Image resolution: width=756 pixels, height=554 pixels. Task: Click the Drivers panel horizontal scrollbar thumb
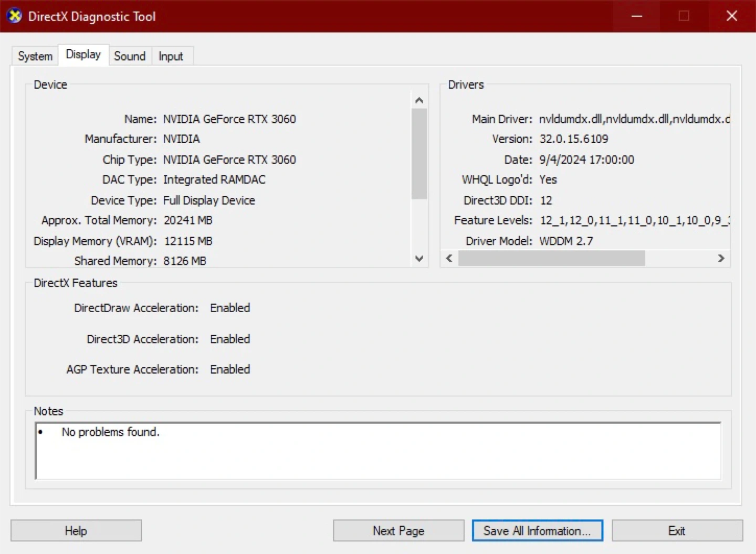tap(551, 258)
